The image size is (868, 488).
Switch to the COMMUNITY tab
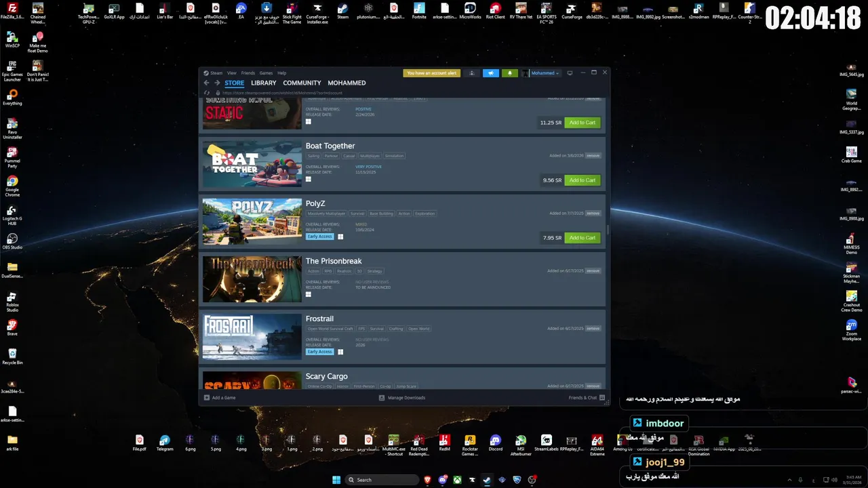click(302, 83)
